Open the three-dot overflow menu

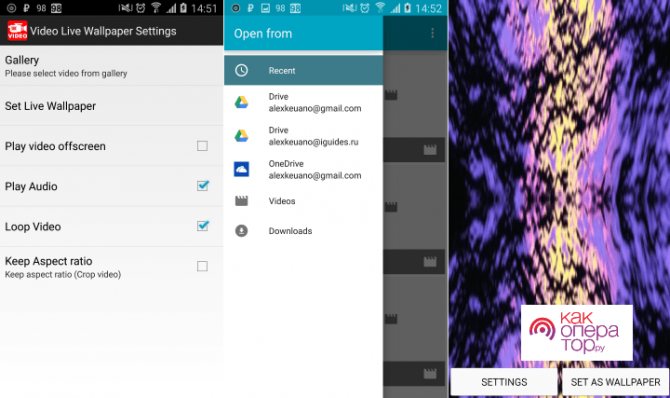(432, 33)
